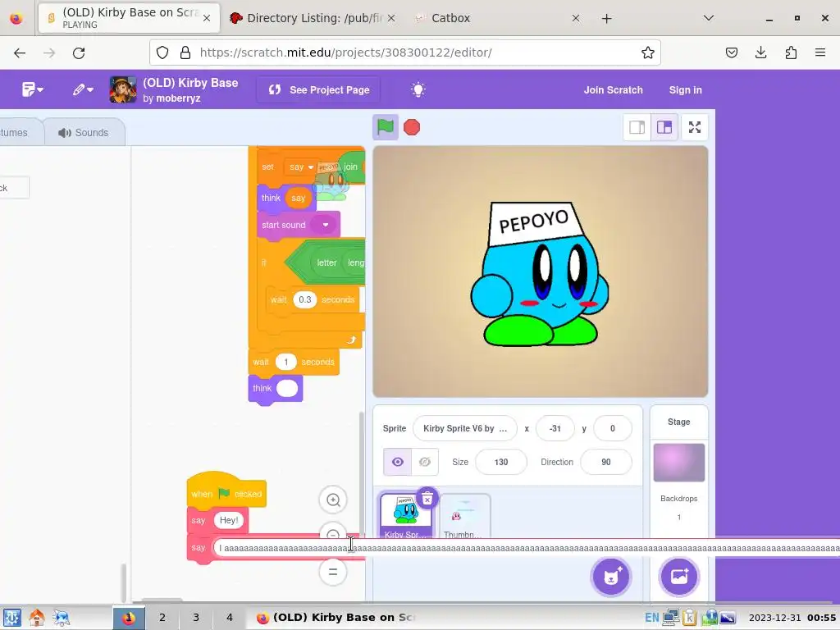Open the Firefox application menu
This screenshot has width=840, height=630.
tap(820, 52)
